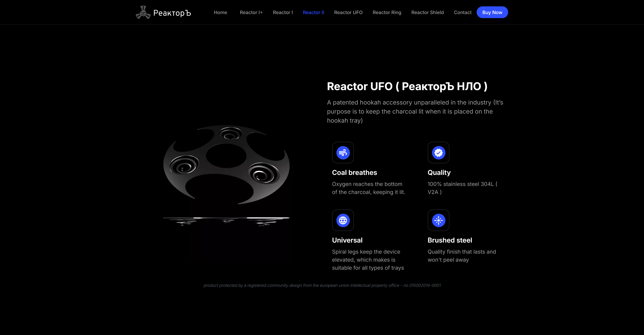Visit the Reactor Shield page
644x335 pixels.
pos(427,13)
